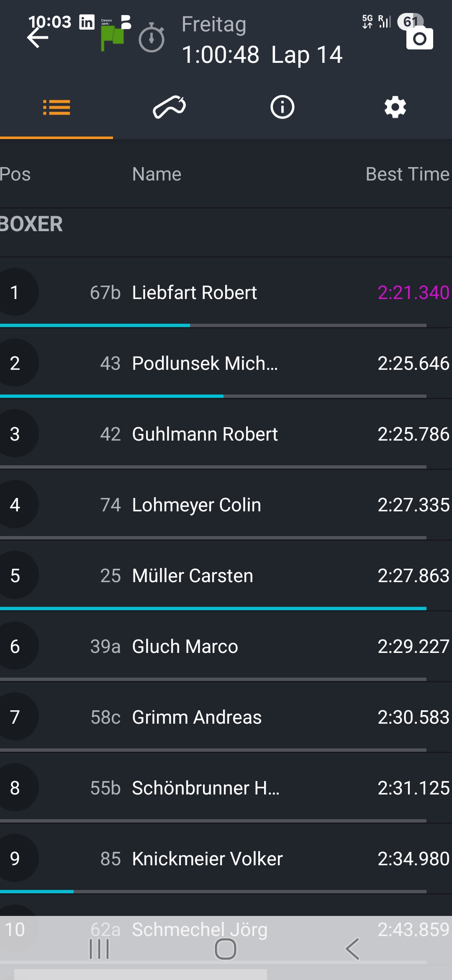Tap Android system back chevron

[352, 949]
